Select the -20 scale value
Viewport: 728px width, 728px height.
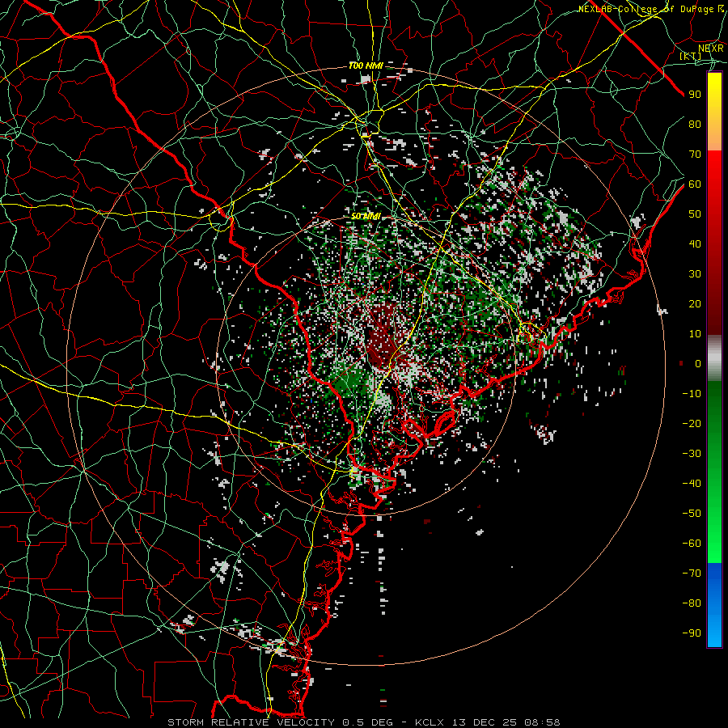[692, 423]
